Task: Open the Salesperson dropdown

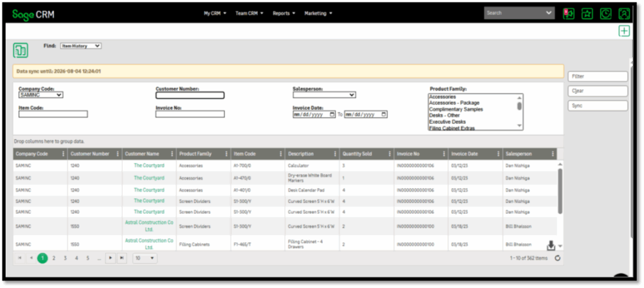Action: coord(324,95)
